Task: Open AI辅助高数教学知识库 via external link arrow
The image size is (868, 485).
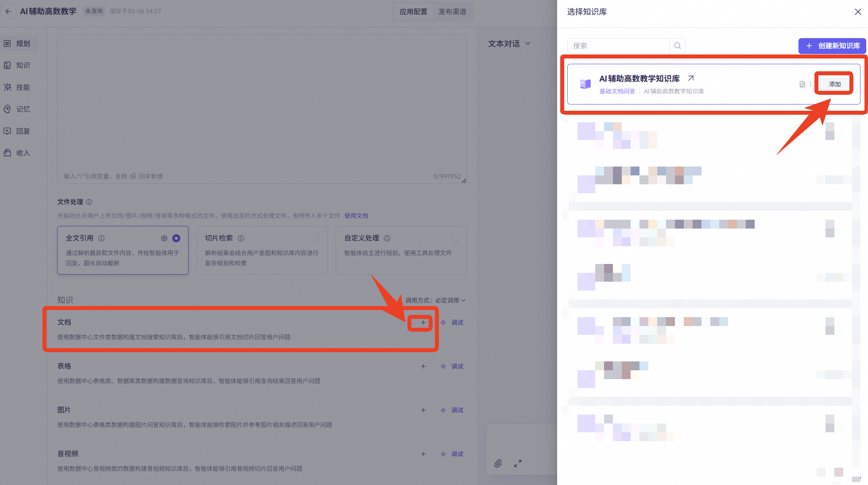Action: click(690, 78)
